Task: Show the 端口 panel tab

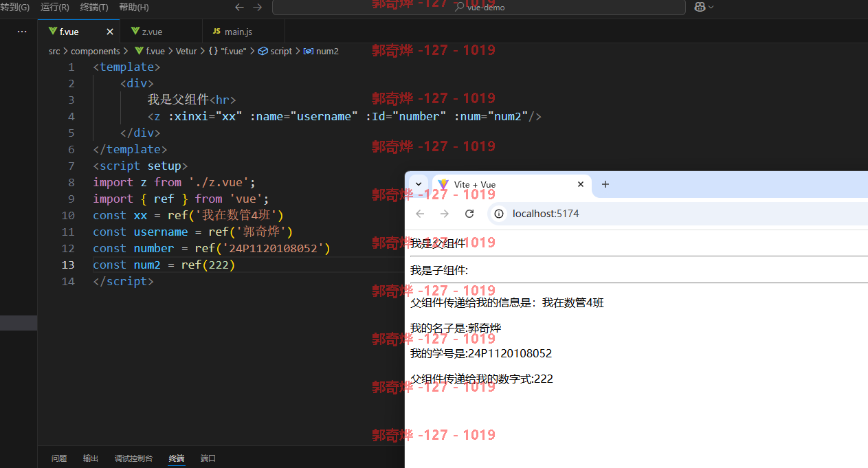Action: (208, 458)
